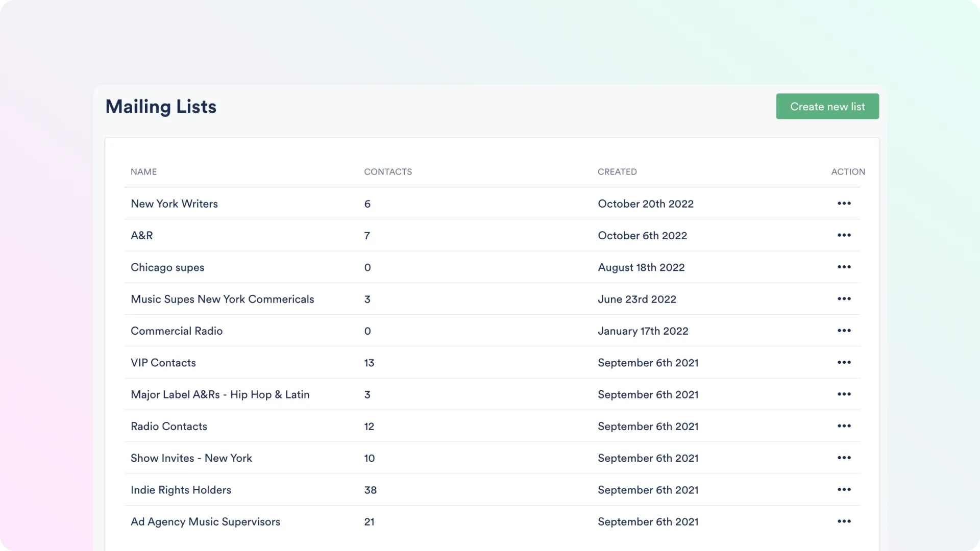Open actions for Ad Agency Music Supervisors
The height and width of the screenshot is (551, 980).
click(x=844, y=521)
